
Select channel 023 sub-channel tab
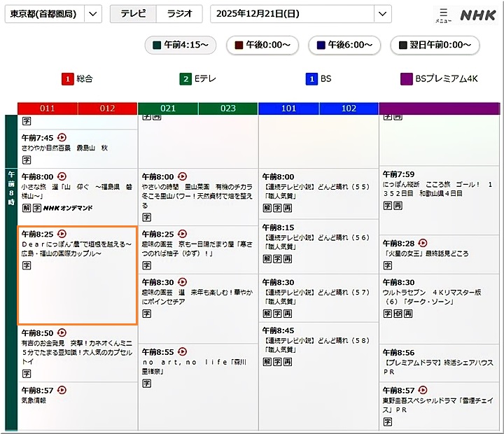point(227,108)
